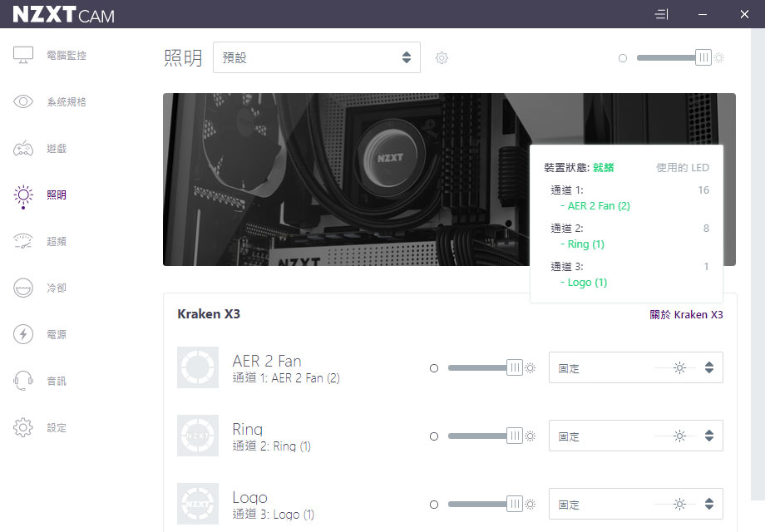The height and width of the screenshot is (532, 765).
Task: Click Logo minimum brightness circle
Action: [434, 505]
